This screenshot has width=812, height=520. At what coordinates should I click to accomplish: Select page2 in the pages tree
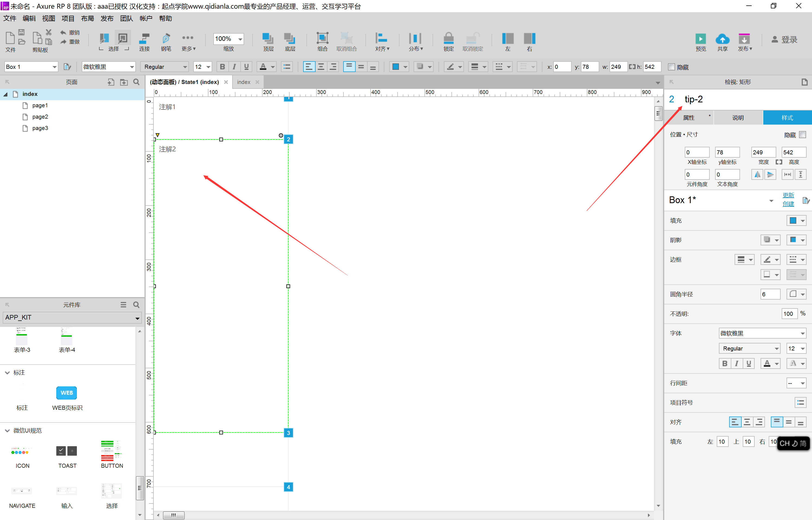click(40, 117)
